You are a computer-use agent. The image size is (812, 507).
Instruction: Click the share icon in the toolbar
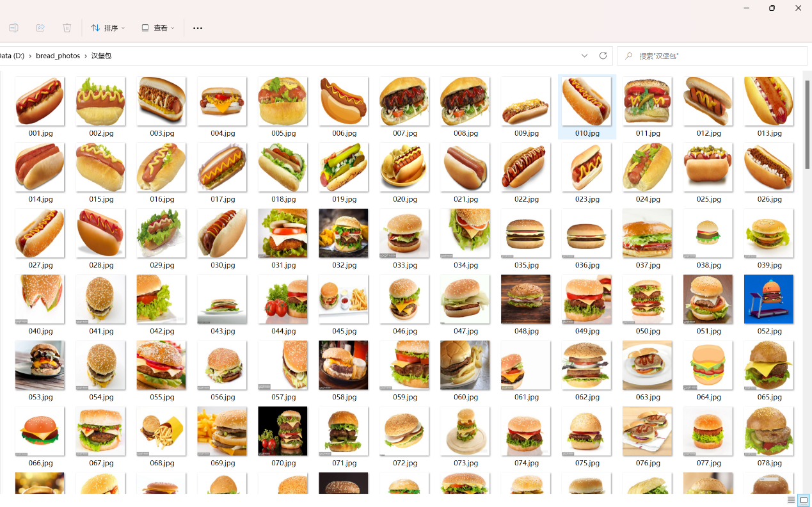tap(40, 28)
